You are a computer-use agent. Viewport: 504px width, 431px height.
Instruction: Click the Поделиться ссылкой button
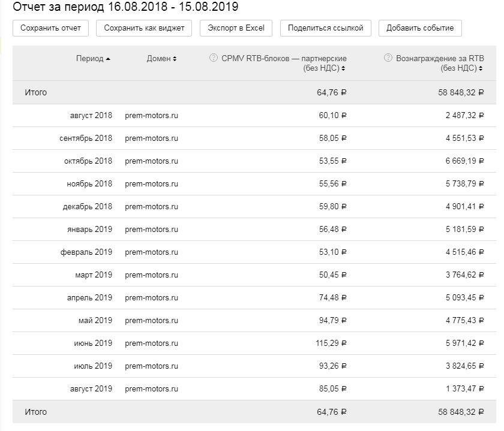click(x=325, y=28)
